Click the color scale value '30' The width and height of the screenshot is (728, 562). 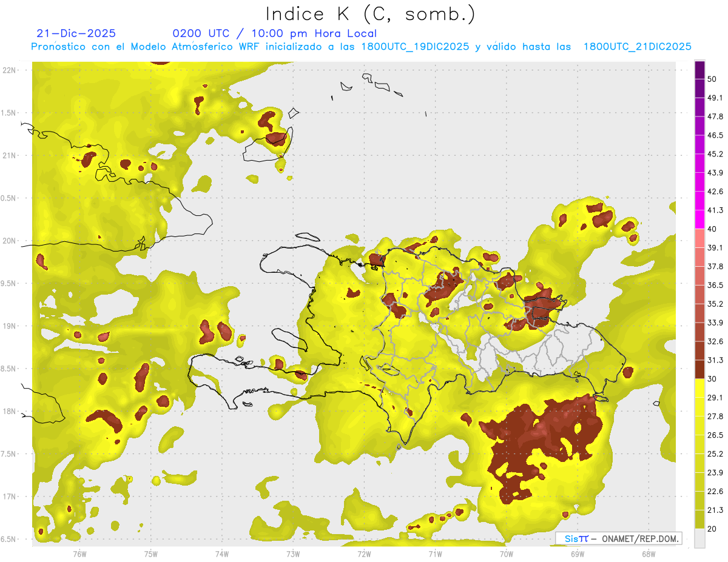[712, 379]
